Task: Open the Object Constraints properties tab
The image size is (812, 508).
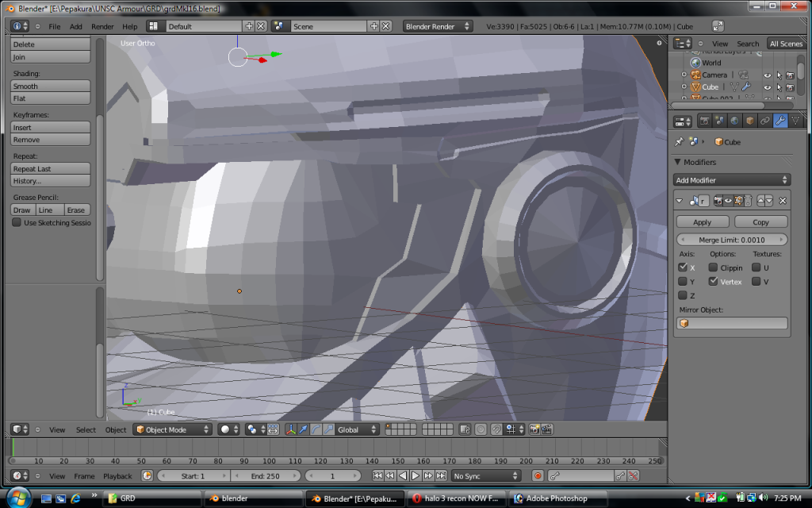Action: pos(764,121)
